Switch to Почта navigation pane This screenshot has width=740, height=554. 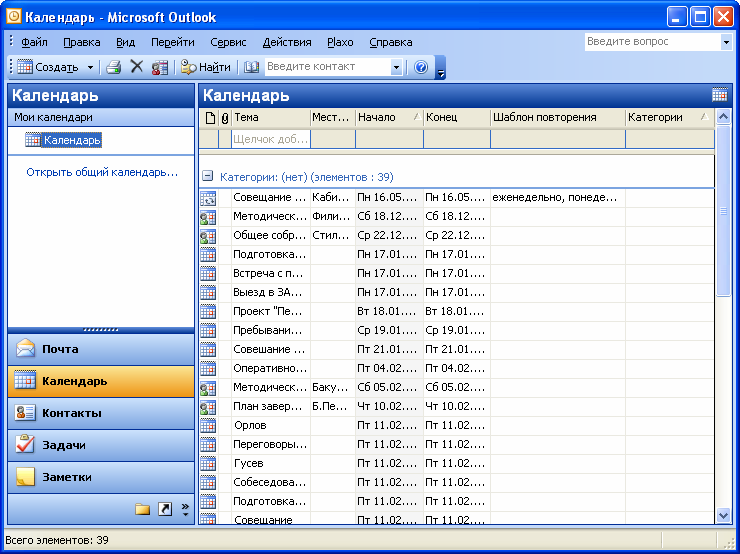[101, 349]
